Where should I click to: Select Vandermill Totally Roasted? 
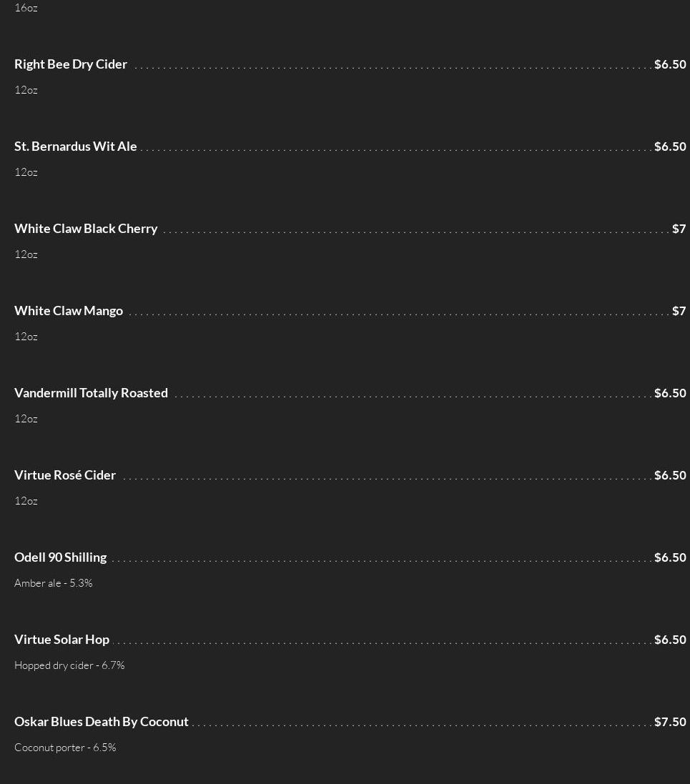(x=91, y=393)
